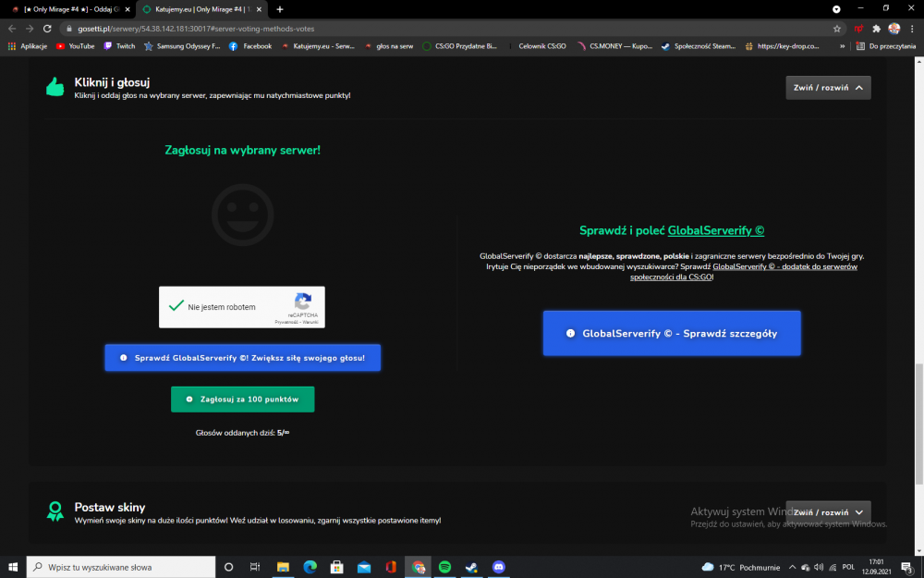Open Discord from the taskbar

pos(499,567)
